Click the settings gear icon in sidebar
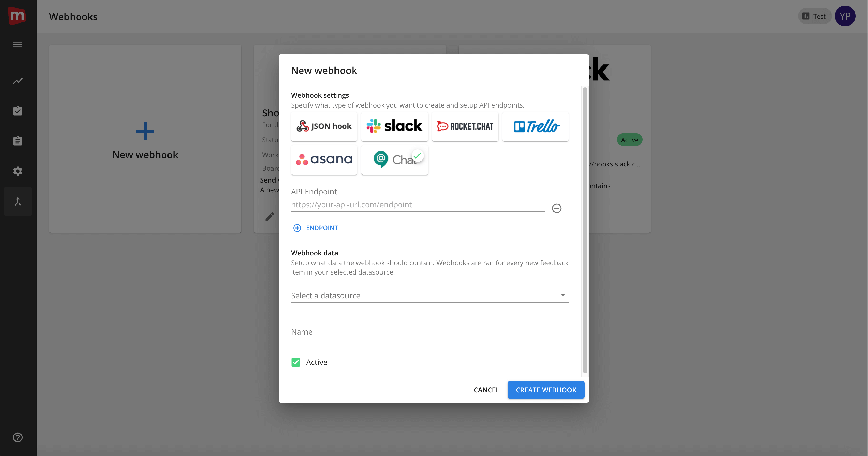The height and width of the screenshot is (456, 868). pyautogui.click(x=18, y=171)
